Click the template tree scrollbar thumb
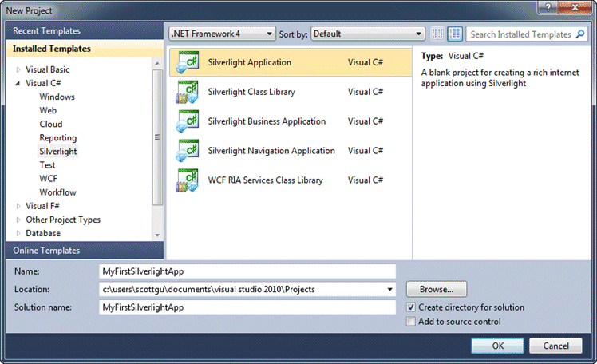Image resolution: width=597 pixels, height=364 pixels. click(157, 137)
